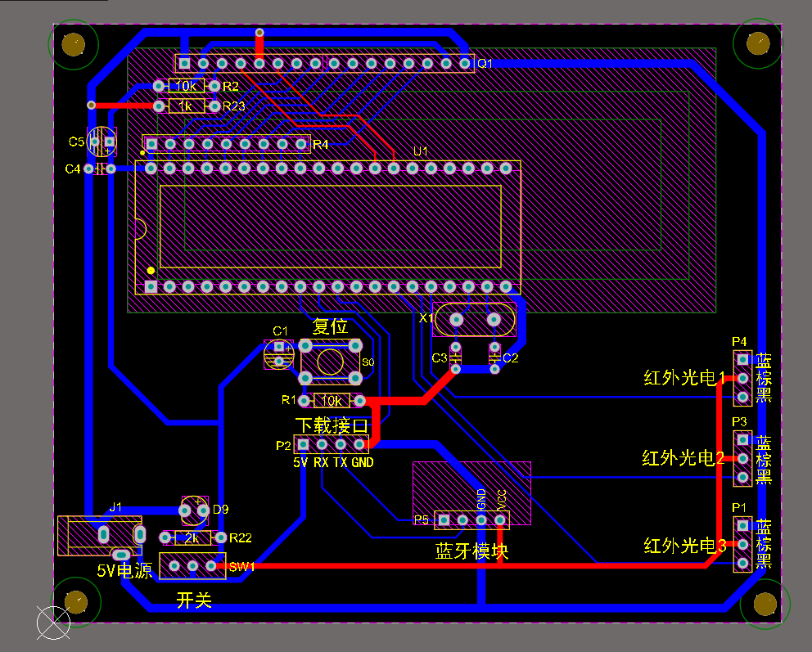
Task: Select the J1 power jack designator
Action: coord(115,507)
